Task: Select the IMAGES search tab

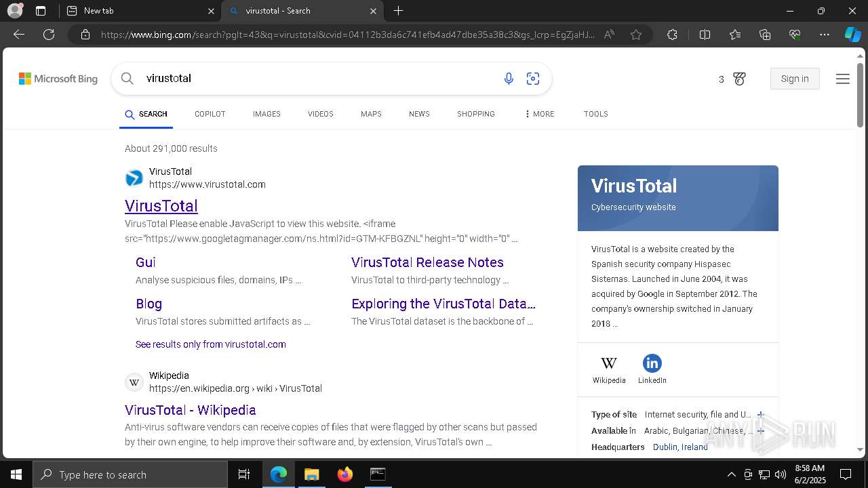Action: coord(267,114)
